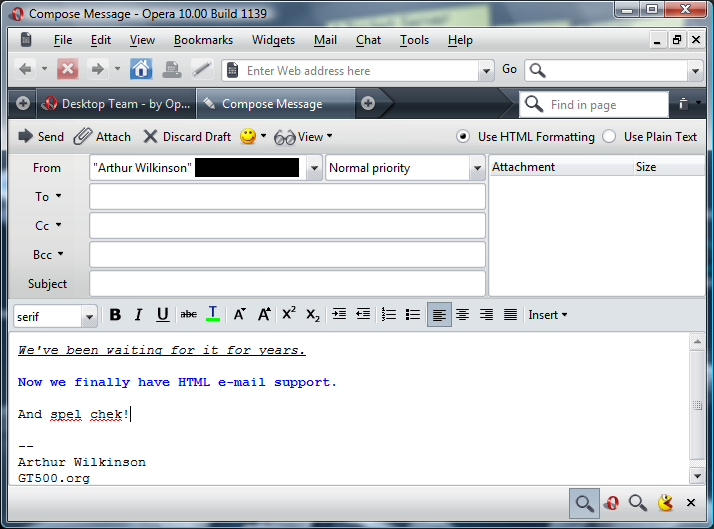
Task: Open the File menu document icon
Action: click(x=26, y=40)
